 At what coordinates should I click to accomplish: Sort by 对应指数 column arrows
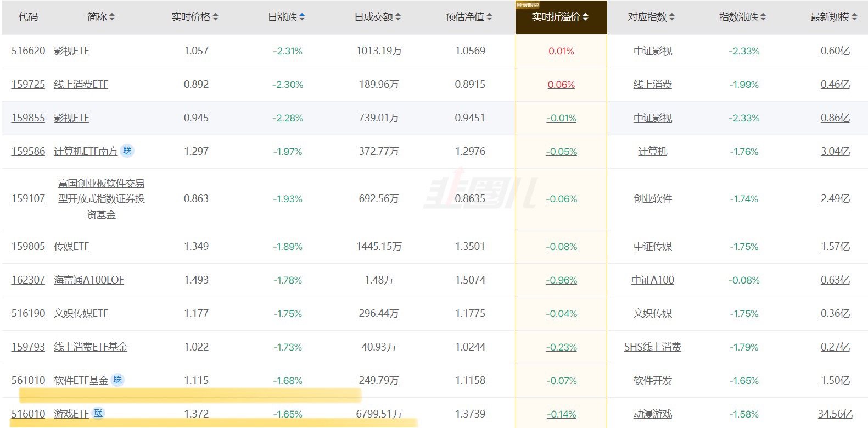672,17
